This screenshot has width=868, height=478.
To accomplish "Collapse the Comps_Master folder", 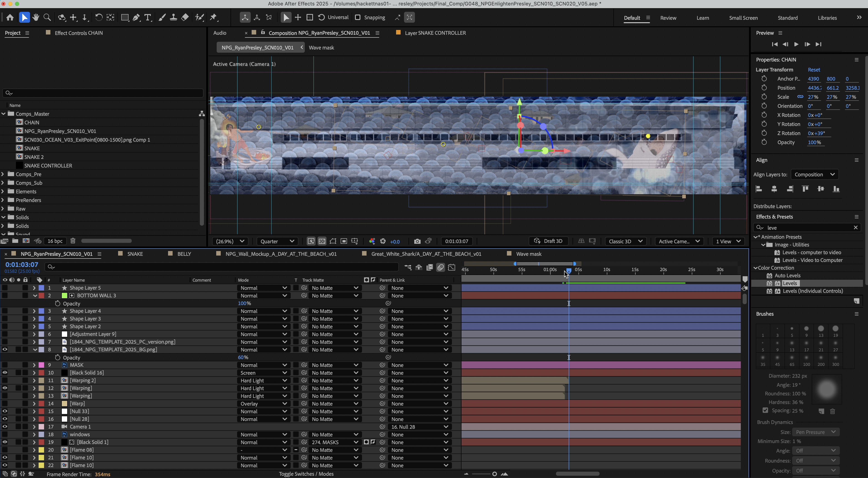I will pyautogui.click(x=3, y=114).
